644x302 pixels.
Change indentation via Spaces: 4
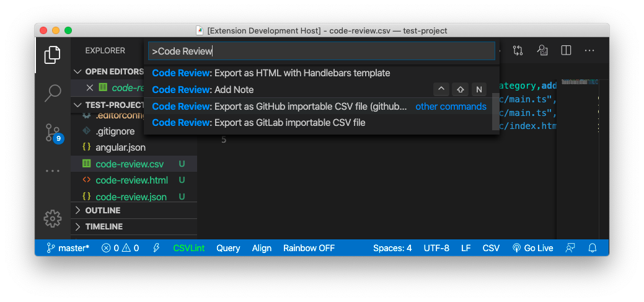(x=392, y=248)
